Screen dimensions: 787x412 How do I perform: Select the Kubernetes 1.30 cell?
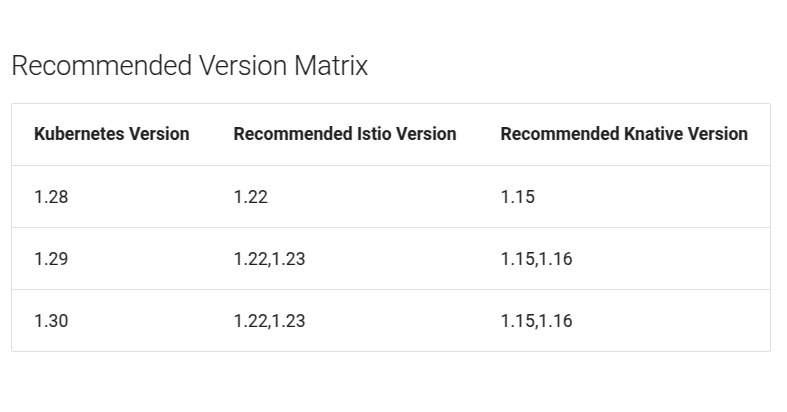51,321
